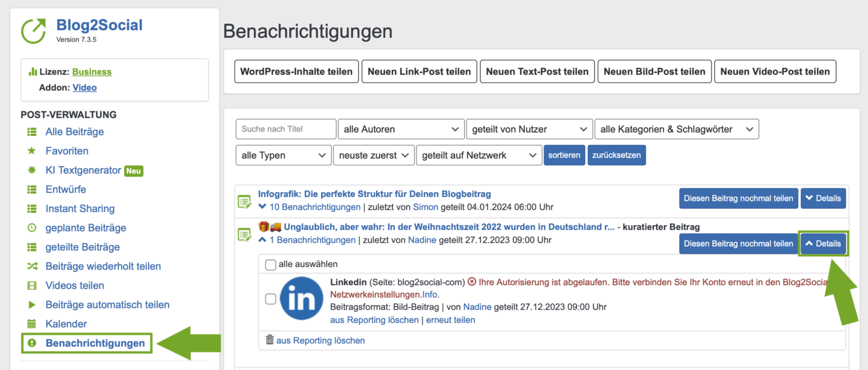Check the alle auswählen checkbox
This screenshot has width=868, height=370.
(x=271, y=264)
